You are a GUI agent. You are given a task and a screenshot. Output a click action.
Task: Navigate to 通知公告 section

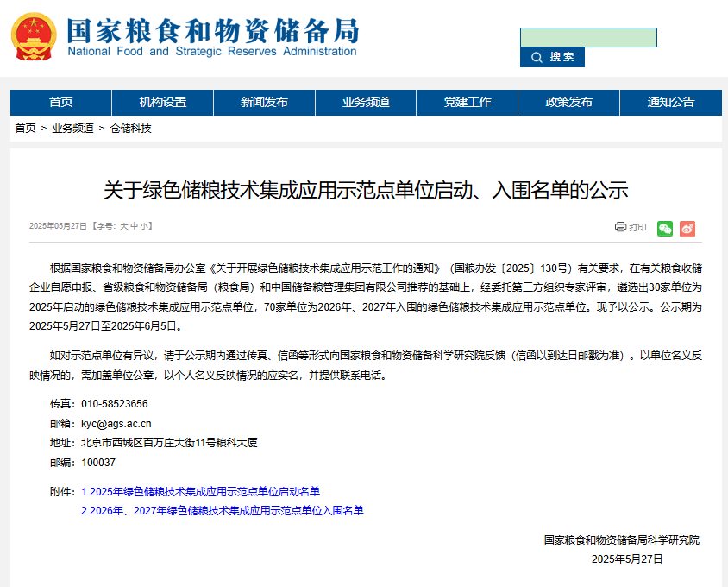pyautogui.click(x=671, y=102)
